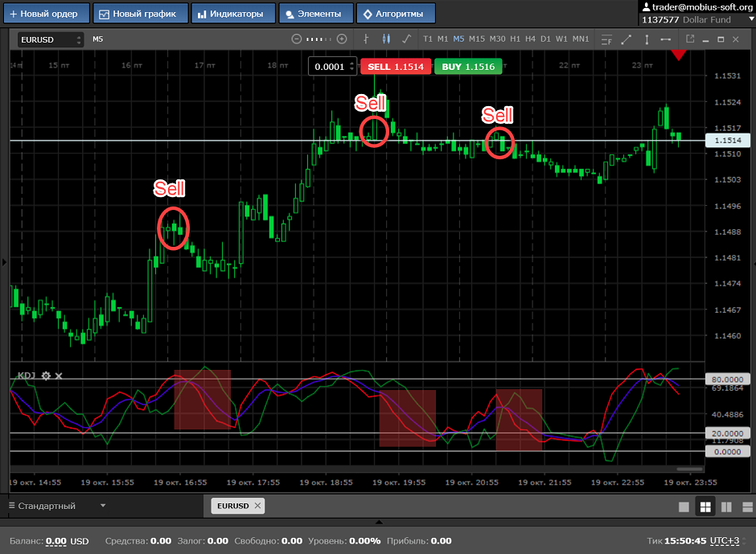756x554 pixels.
Task: Select the H1 timeframe
Action: pos(515,39)
